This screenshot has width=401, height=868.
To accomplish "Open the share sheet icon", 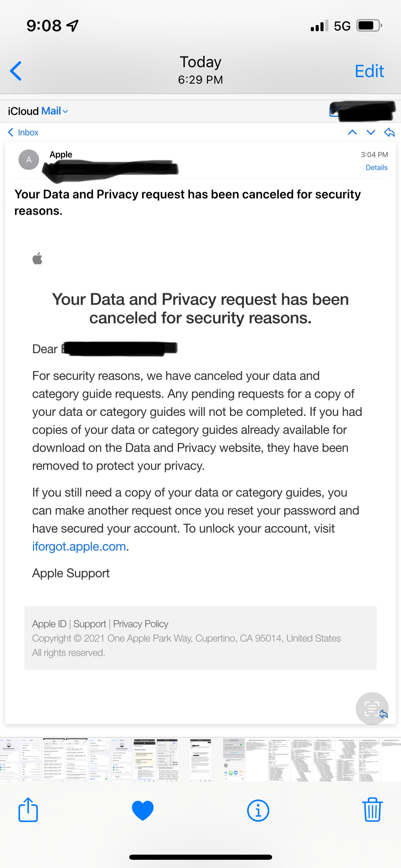I will (x=28, y=810).
